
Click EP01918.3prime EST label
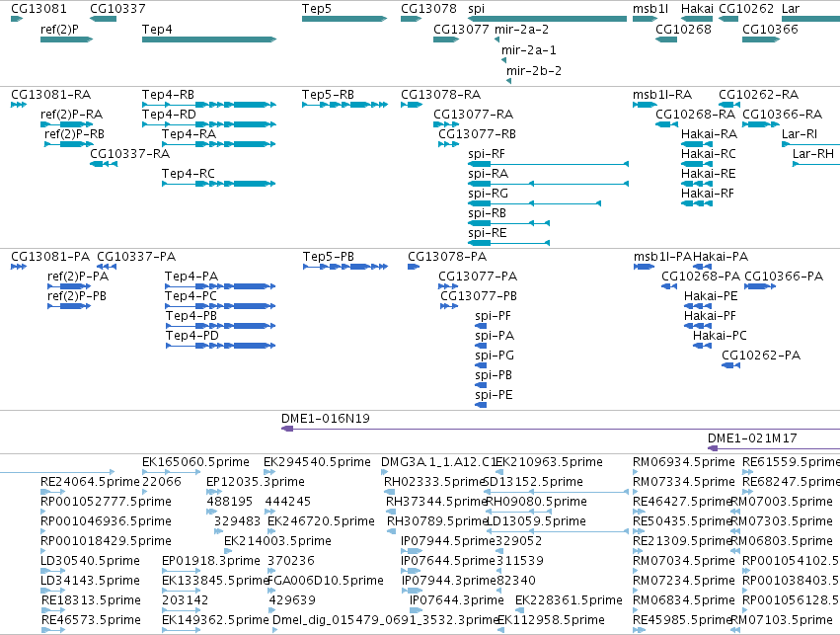click(211, 561)
